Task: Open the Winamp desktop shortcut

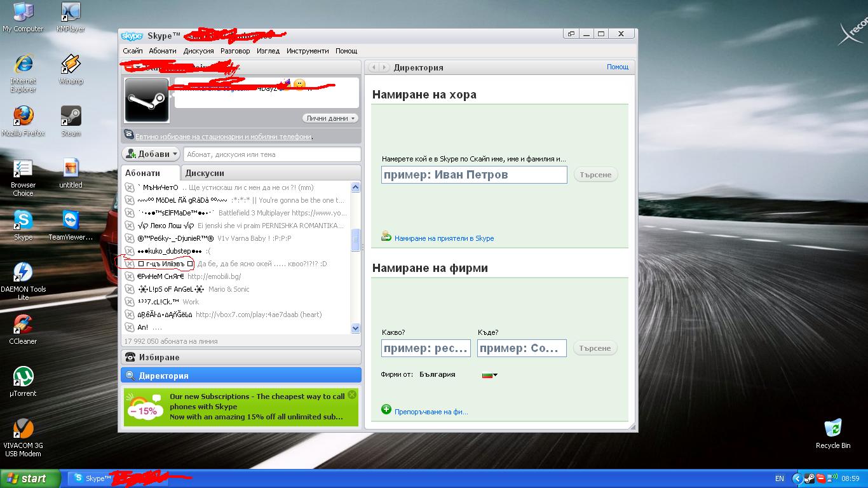Action: 71,65
